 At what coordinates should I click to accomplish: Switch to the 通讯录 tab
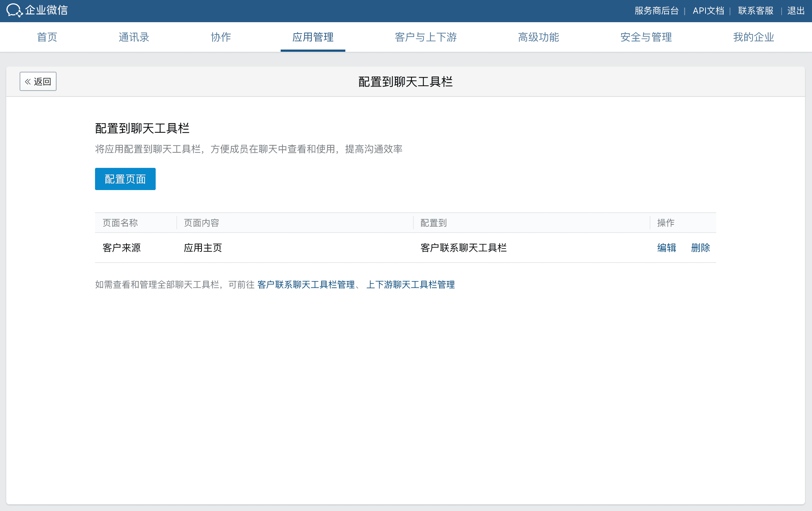(x=134, y=37)
